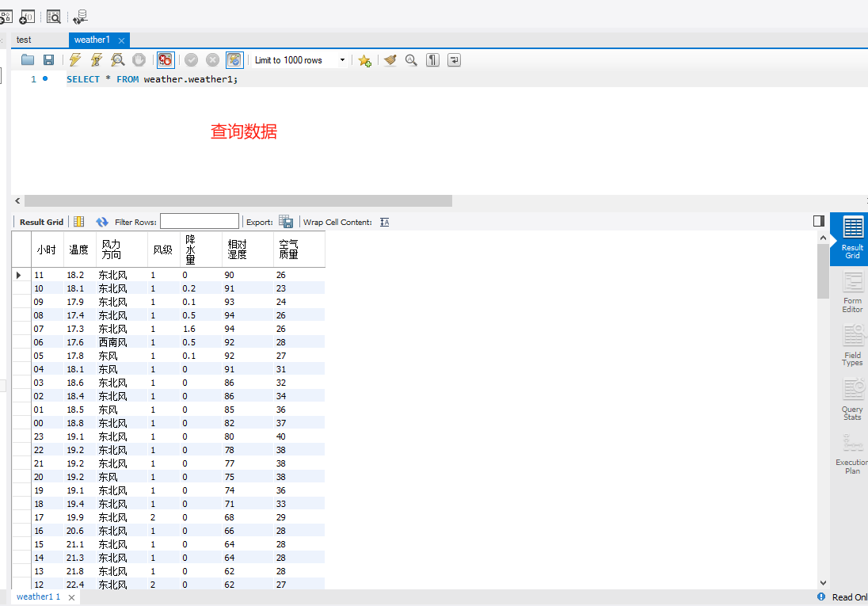Image resolution: width=868 pixels, height=606 pixels.
Task: Stop query execution hand icon
Action: pos(139,60)
